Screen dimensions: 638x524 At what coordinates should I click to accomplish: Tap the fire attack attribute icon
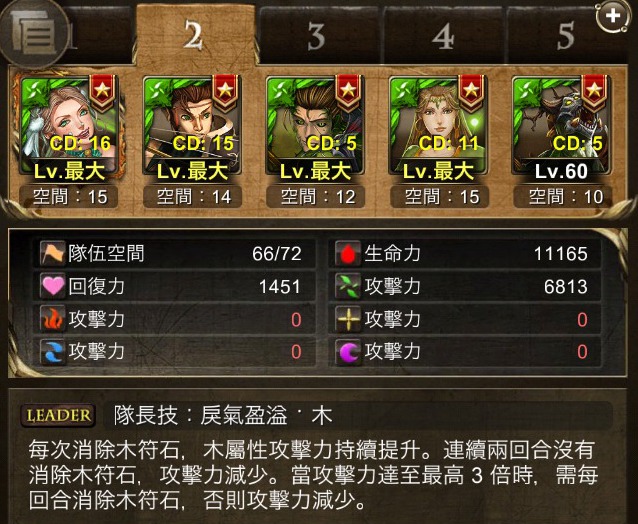tap(53, 319)
